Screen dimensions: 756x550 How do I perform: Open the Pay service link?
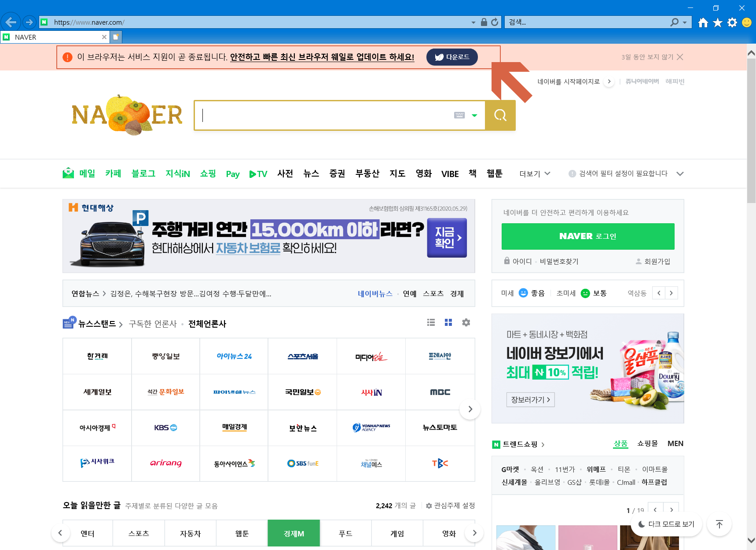coord(233,174)
